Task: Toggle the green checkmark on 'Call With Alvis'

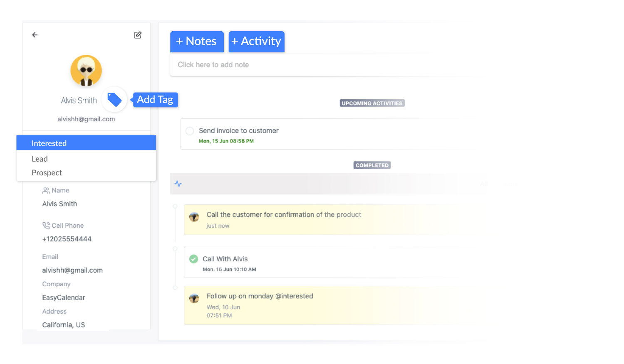Action: [193, 258]
